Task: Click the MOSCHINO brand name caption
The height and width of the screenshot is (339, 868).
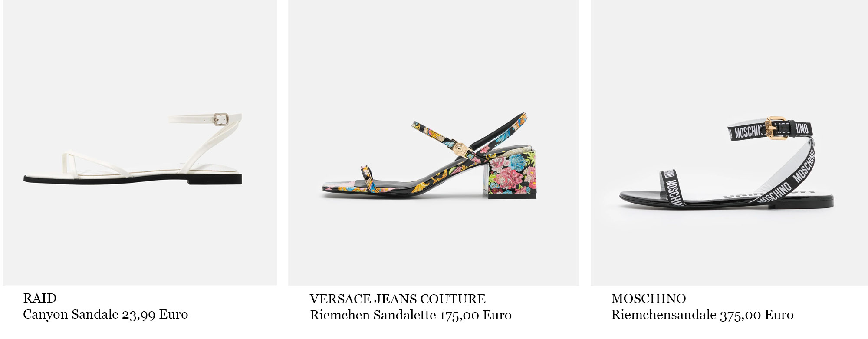Action: point(648,299)
